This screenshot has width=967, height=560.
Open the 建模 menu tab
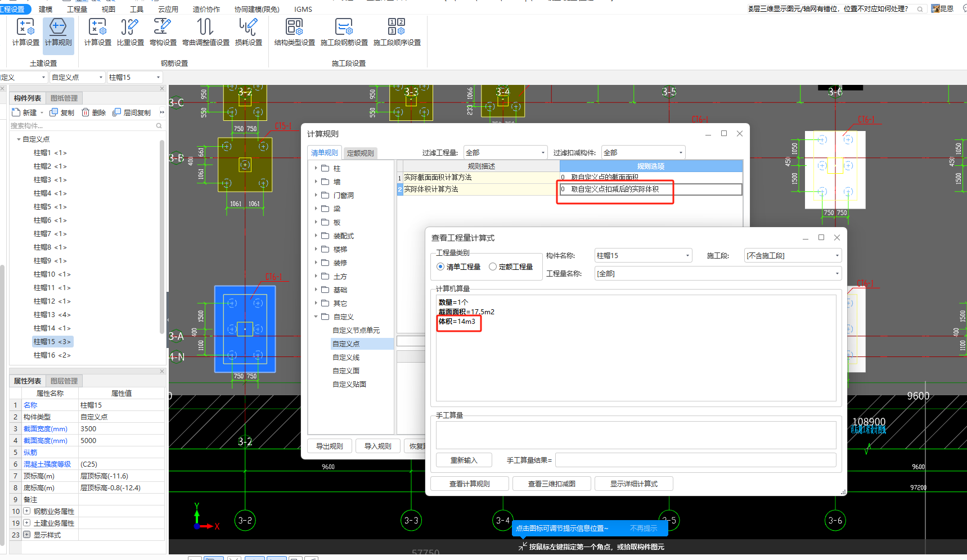click(46, 9)
